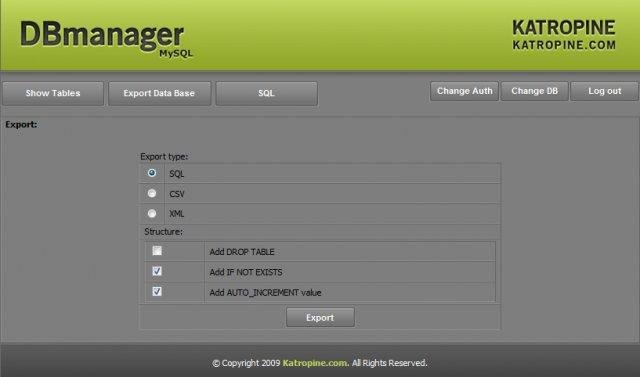The image size is (640, 377).
Task: Log out of DBmanager
Action: [604, 91]
